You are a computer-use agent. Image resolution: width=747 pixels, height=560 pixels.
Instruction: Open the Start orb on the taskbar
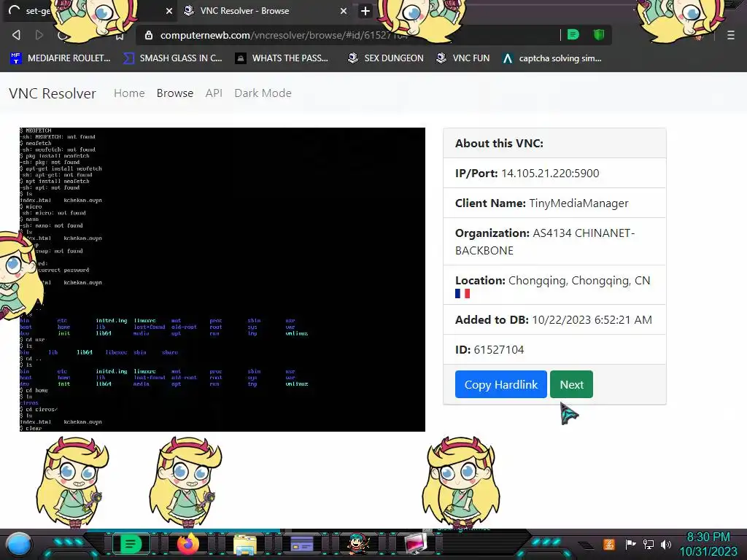[x=19, y=545]
